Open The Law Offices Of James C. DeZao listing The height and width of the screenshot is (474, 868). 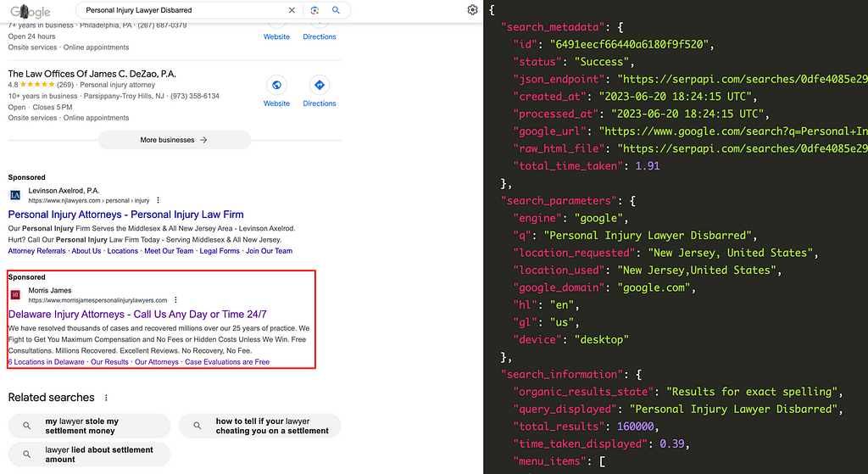pos(92,74)
